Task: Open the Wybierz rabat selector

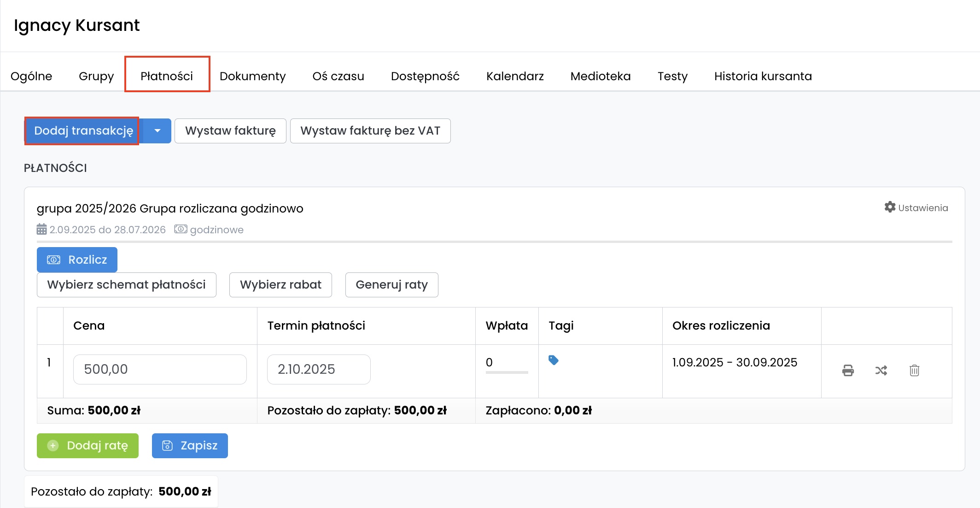Action: 280,285
